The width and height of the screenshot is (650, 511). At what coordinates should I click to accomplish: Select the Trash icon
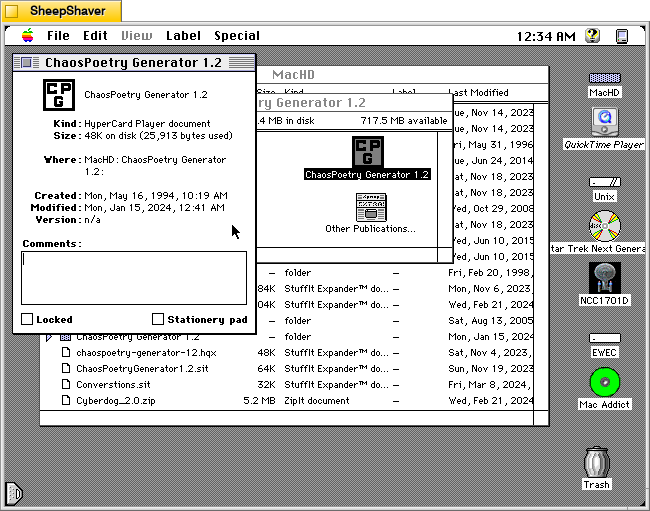[597, 462]
